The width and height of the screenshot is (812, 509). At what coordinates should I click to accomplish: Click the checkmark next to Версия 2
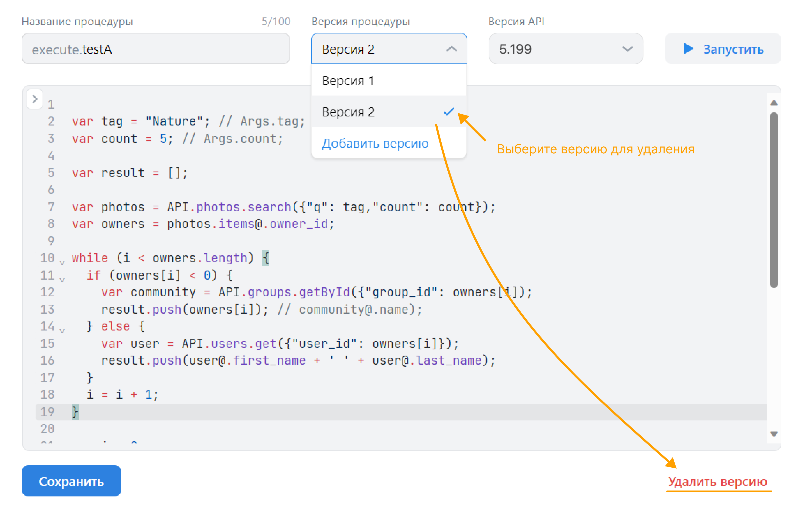pos(449,112)
